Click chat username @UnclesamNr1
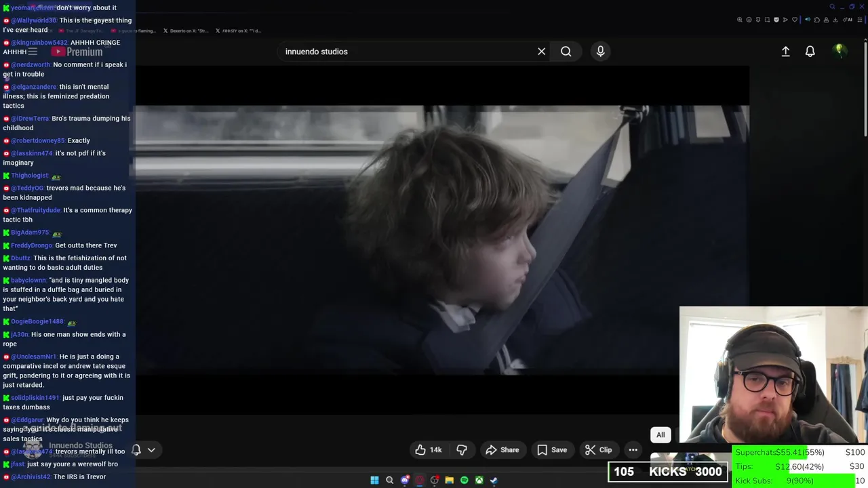Image resolution: width=868 pixels, height=488 pixels. 34,357
